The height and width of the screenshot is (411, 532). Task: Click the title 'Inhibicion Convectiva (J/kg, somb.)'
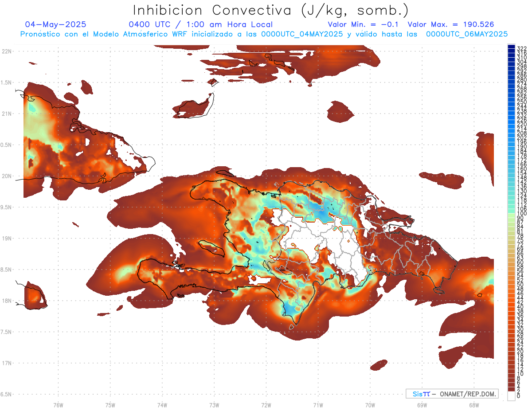pyautogui.click(x=270, y=10)
